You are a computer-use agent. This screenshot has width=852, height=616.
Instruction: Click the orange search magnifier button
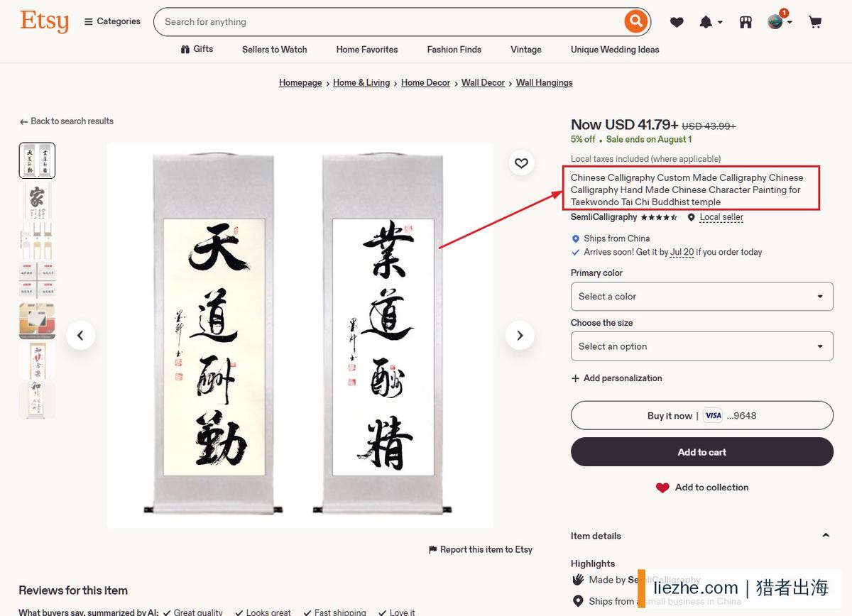[x=635, y=21]
